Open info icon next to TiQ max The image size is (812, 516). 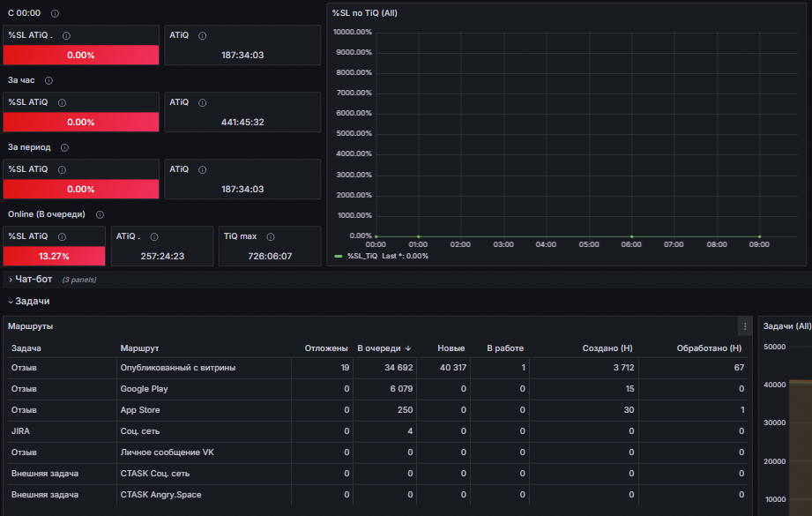pos(271,236)
